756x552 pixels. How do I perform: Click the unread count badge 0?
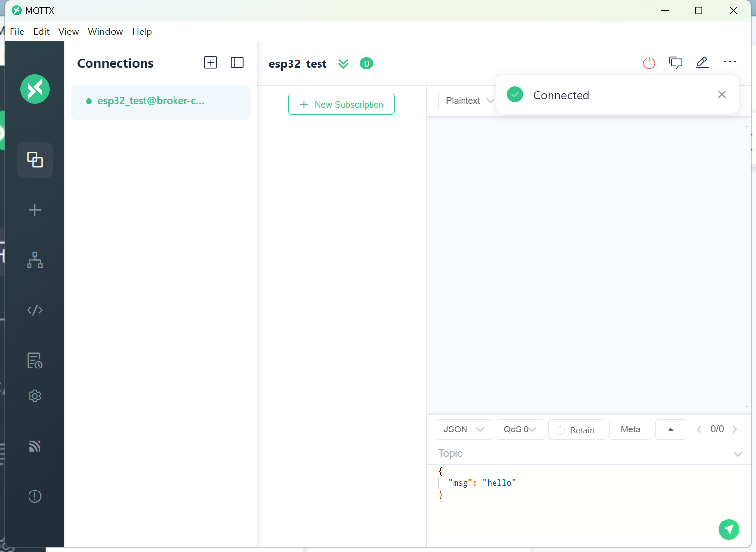[366, 63]
